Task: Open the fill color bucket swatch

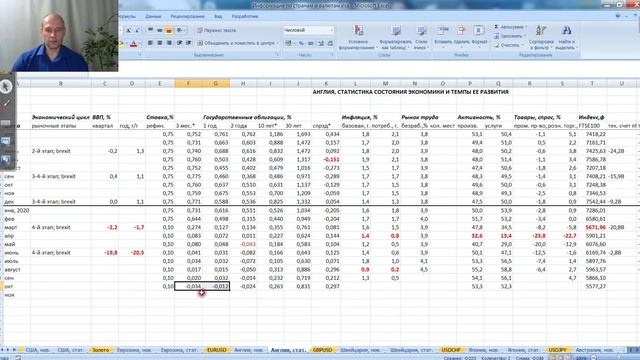Action: (x=121, y=44)
